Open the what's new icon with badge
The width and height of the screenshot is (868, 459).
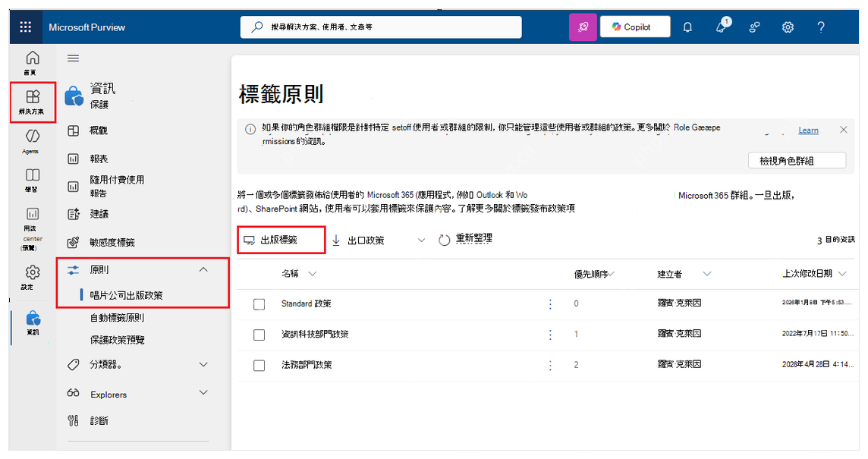[722, 26]
